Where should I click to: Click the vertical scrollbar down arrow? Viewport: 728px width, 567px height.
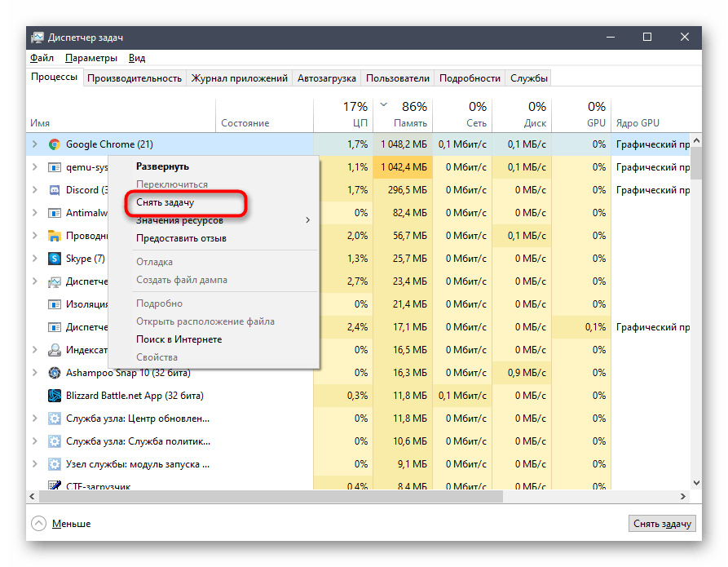696,483
